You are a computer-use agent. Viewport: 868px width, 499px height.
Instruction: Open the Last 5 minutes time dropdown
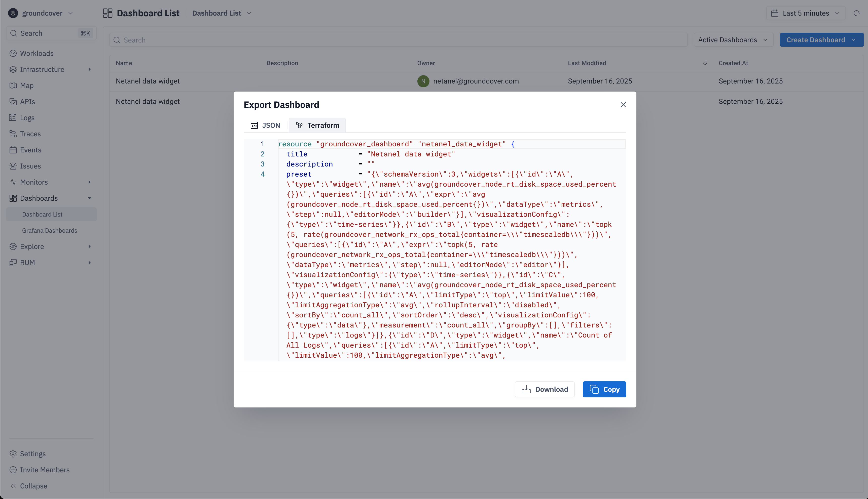[x=806, y=13]
